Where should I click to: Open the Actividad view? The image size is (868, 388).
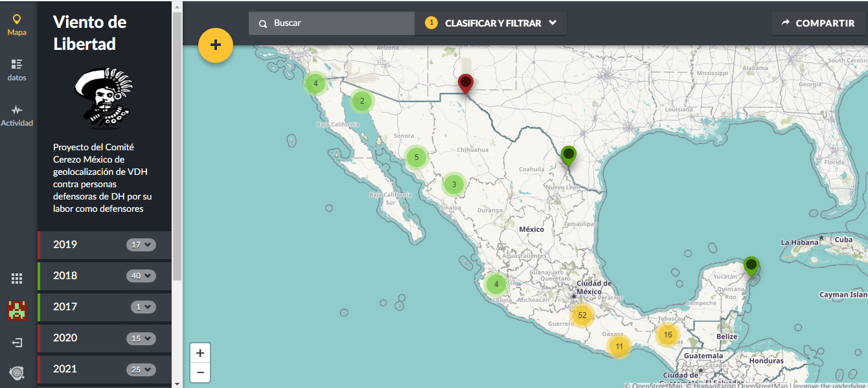17,115
